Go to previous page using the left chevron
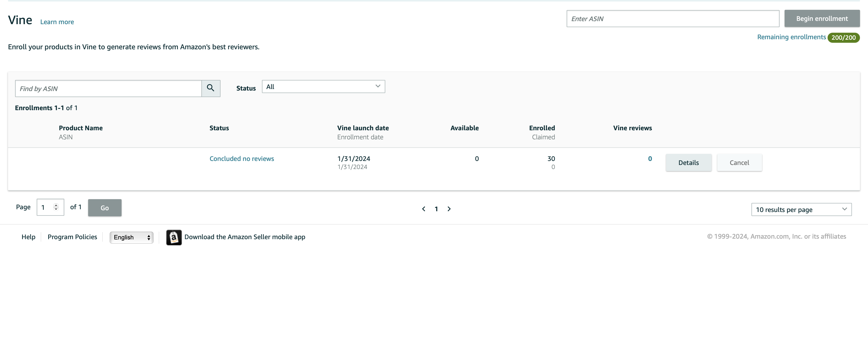The image size is (868, 340). coord(423,209)
